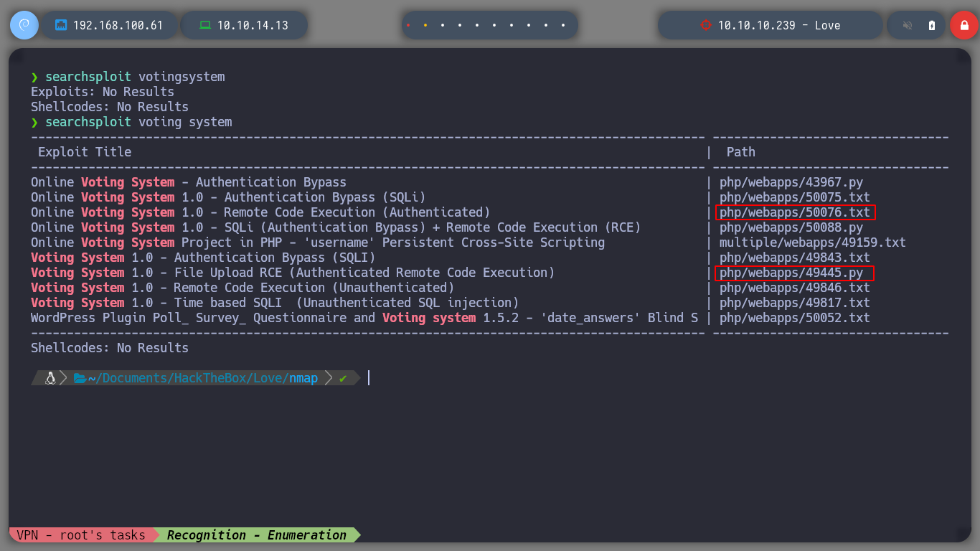
Task: Click 'Persistent Cross-Site Scripting' exploit title
Action: [x=318, y=242]
